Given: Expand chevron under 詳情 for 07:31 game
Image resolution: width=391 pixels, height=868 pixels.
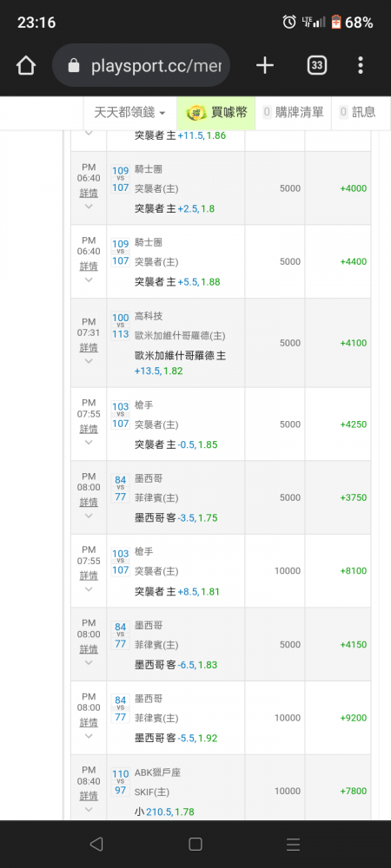Looking at the screenshot, I should [89, 361].
